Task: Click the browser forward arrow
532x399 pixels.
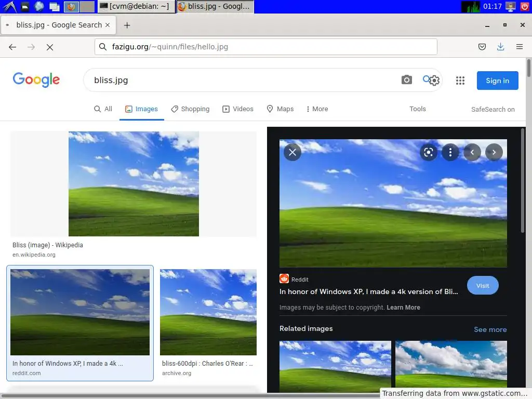Action: (x=31, y=47)
